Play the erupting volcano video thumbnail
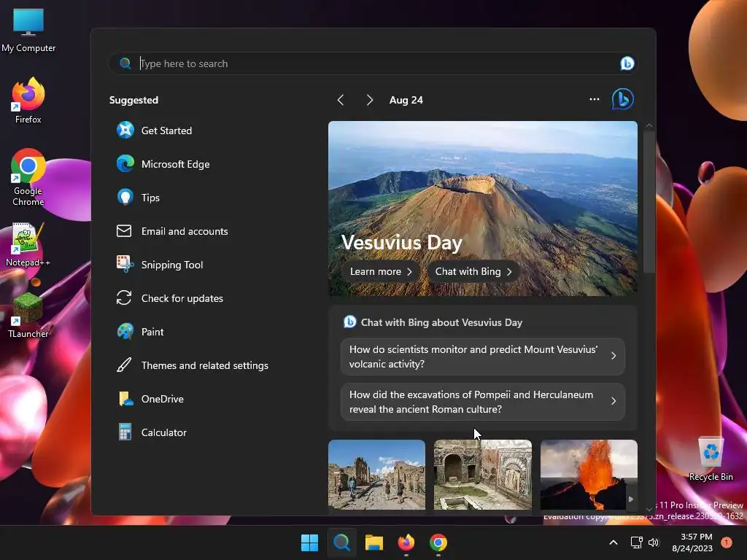This screenshot has width=747, height=560. pos(589,475)
